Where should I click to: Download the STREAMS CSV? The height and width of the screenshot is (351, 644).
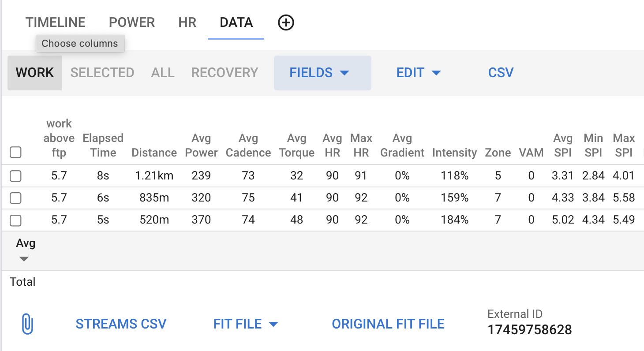coord(121,324)
